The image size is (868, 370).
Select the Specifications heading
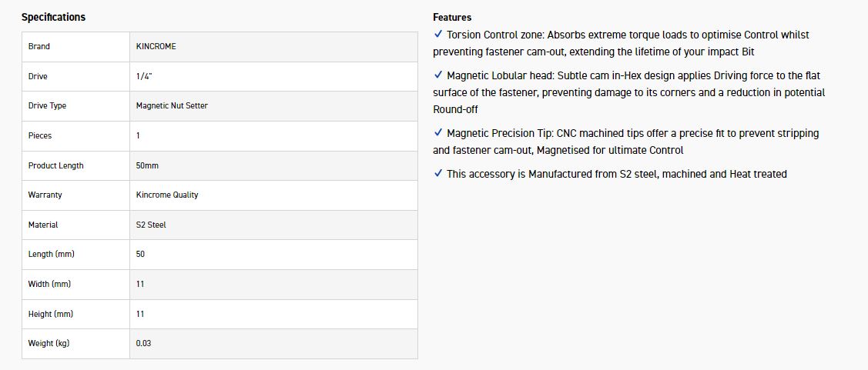tap(53, 17)
